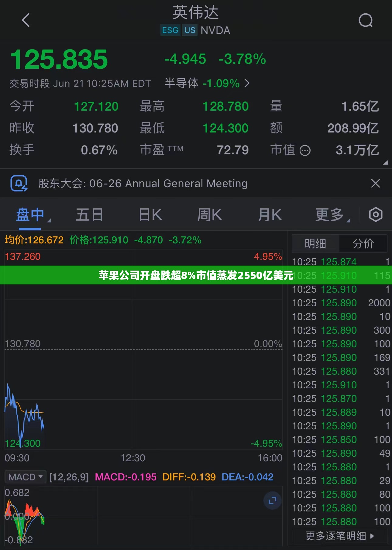This screenshot has width=392, height=550.
Task: Tap the green Apple news headline banner
Action: pos(196,275)
